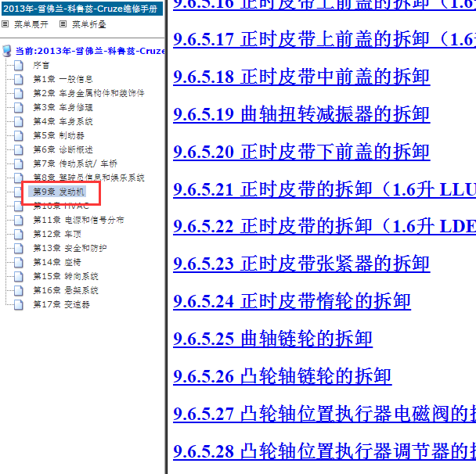Viewport: 476px width, 474px height.
Task: Click the 菜单折叠 collapse-menu icon
Action: tap(63, 24)
